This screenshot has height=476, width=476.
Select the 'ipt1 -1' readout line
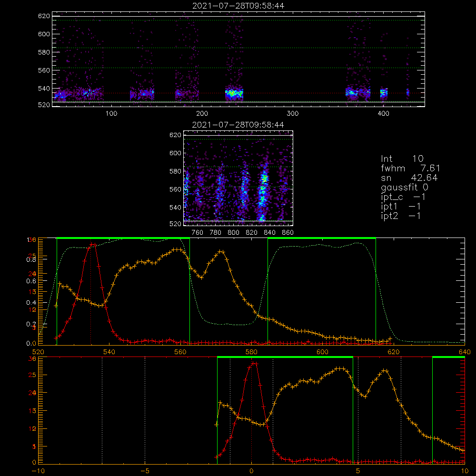[401, 207]
